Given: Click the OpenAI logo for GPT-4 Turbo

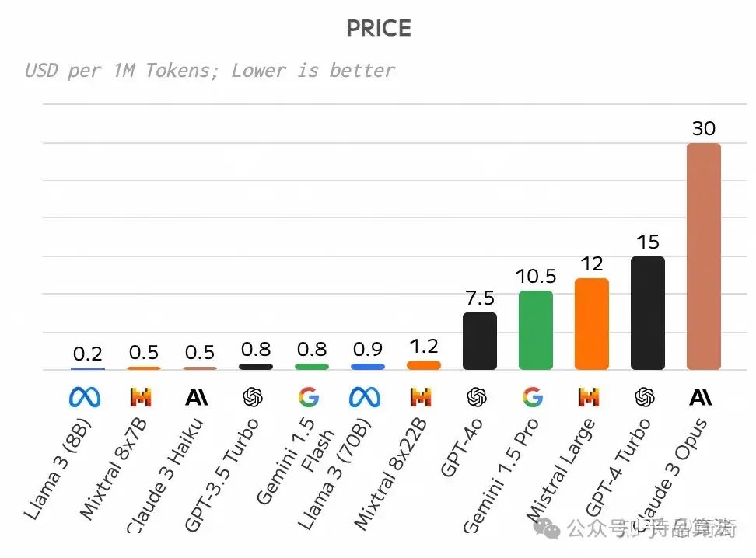Looking at the screenshot, I should (x=645, y=398).
